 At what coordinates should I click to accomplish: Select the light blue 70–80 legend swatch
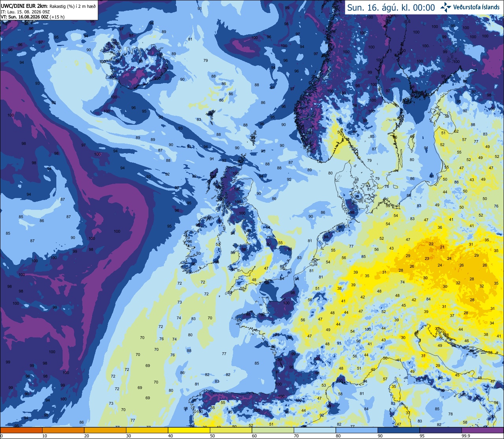pyautogui.click(x=315, y=430)
